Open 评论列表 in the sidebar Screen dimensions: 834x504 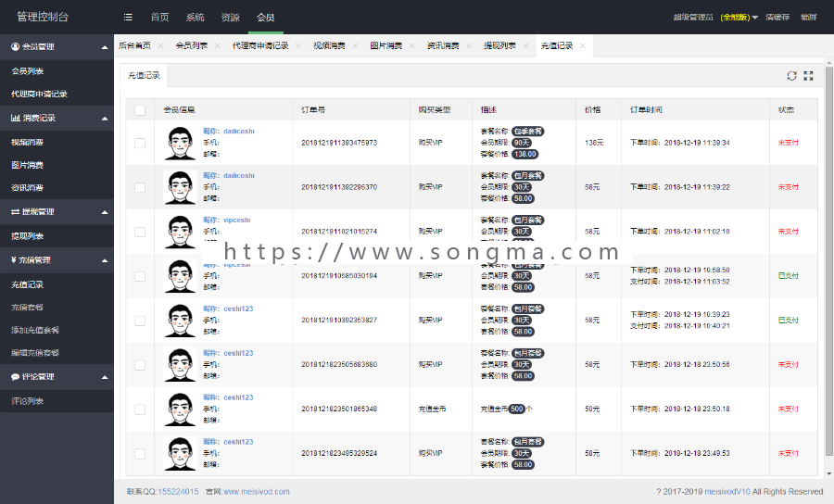(x=27, y=401)
